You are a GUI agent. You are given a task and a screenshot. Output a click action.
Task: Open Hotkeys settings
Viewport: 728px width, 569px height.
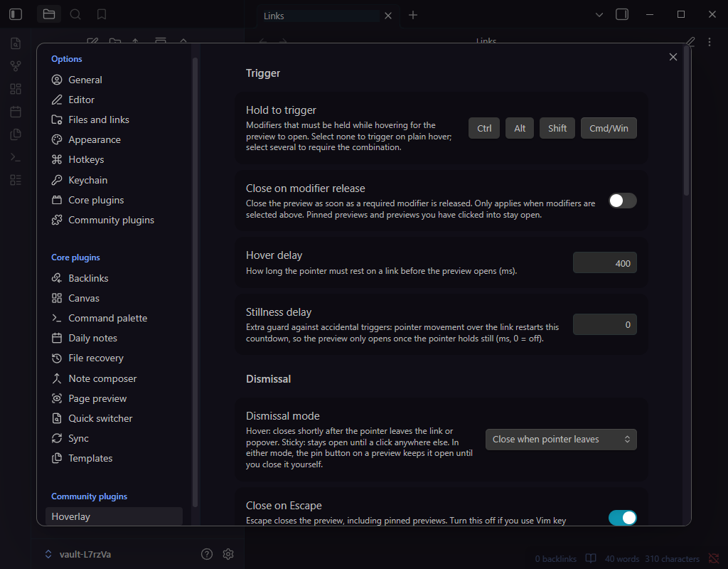click(114, 160)
